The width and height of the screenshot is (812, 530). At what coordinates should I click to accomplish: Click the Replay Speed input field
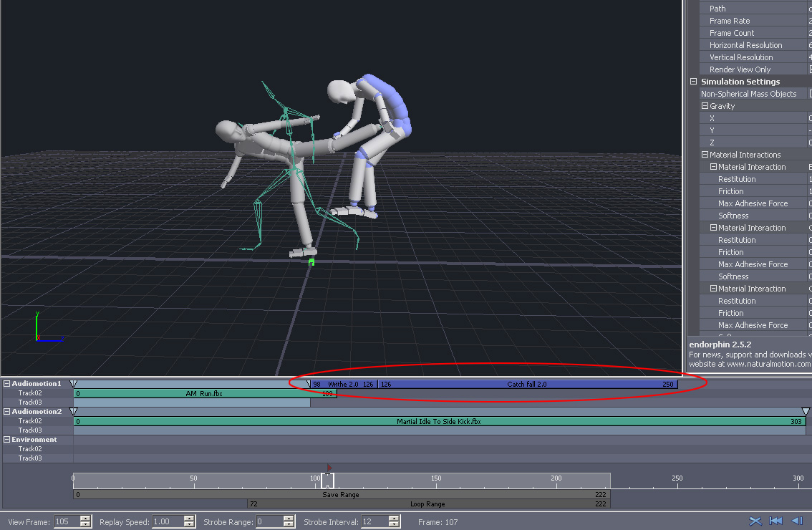pos(168,521)
